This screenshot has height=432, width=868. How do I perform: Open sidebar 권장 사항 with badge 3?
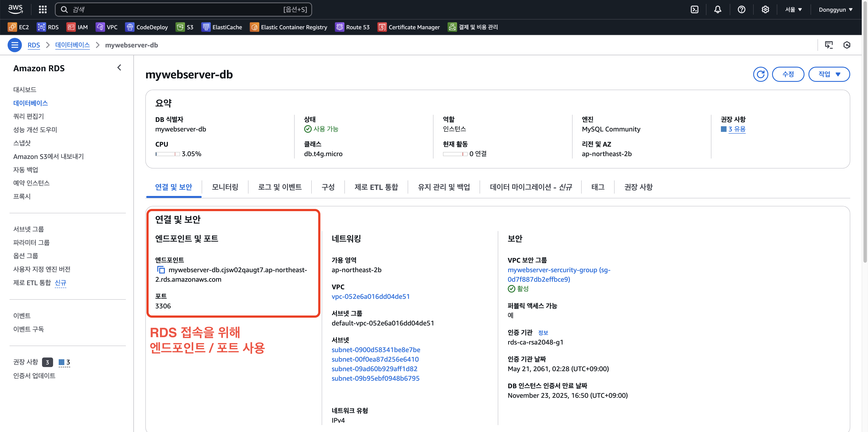[26, 362]
